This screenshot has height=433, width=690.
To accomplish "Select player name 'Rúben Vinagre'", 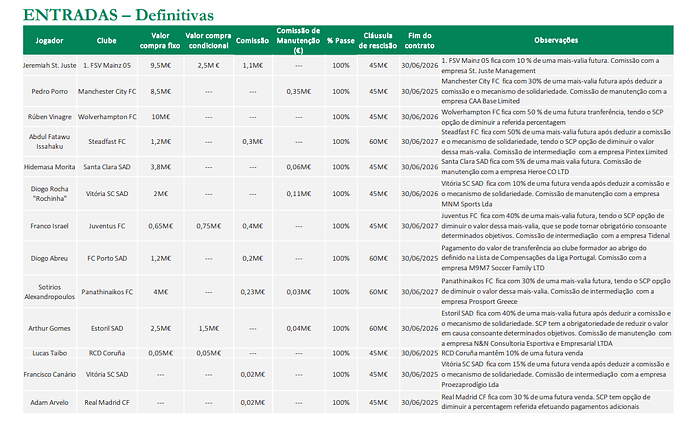I will 49,117.
